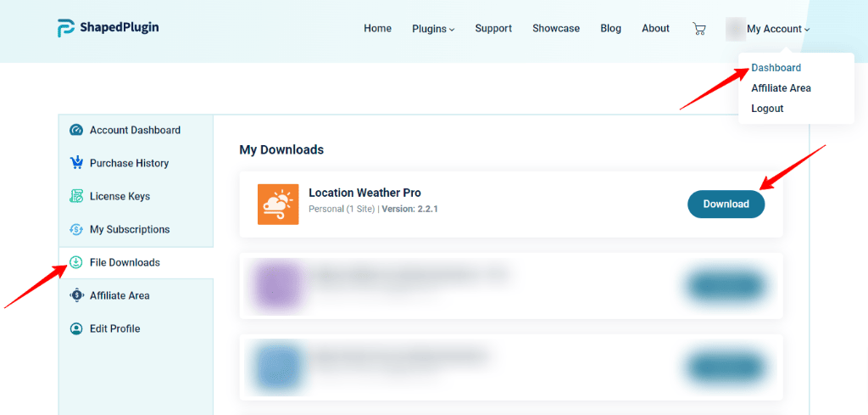868x415 pixels.
Task: Choose Logout in the account menu
Action: click(767, 109)
